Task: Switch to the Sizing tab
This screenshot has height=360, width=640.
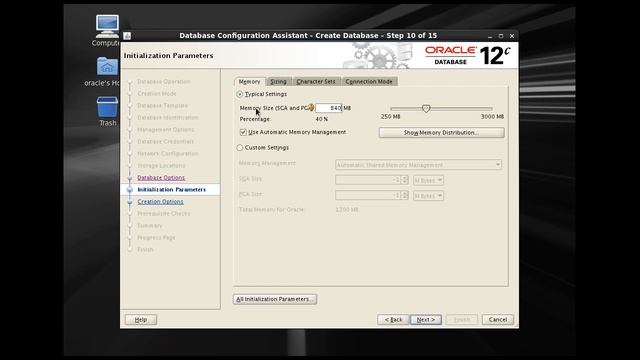Action: click(x=278, y=82)
